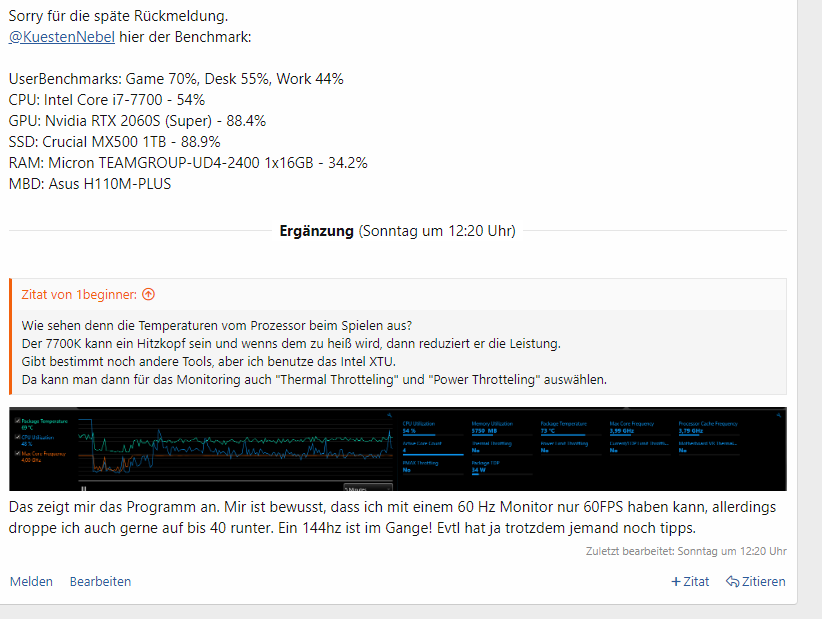The width and height of the screenshot is (822, 619).
Task: Click the 'Ergänzung' addition heading
Action: (317, 231)
